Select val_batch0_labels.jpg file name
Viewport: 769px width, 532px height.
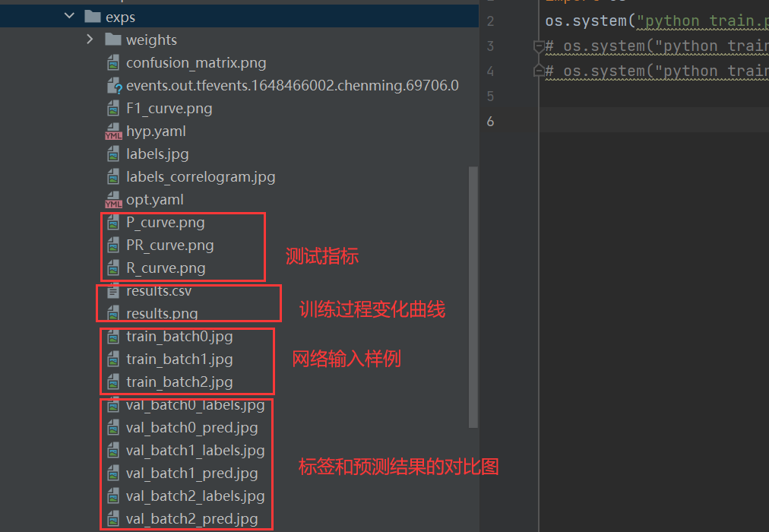(x=195, y=406)
